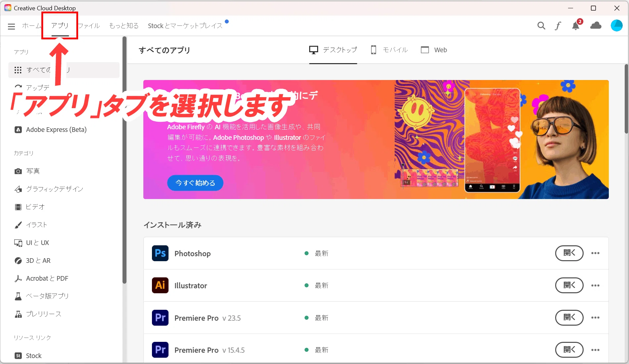The width and height of the screenshot is (629, 364).
Task: Open the notifications bell icon
Action: 576,26
